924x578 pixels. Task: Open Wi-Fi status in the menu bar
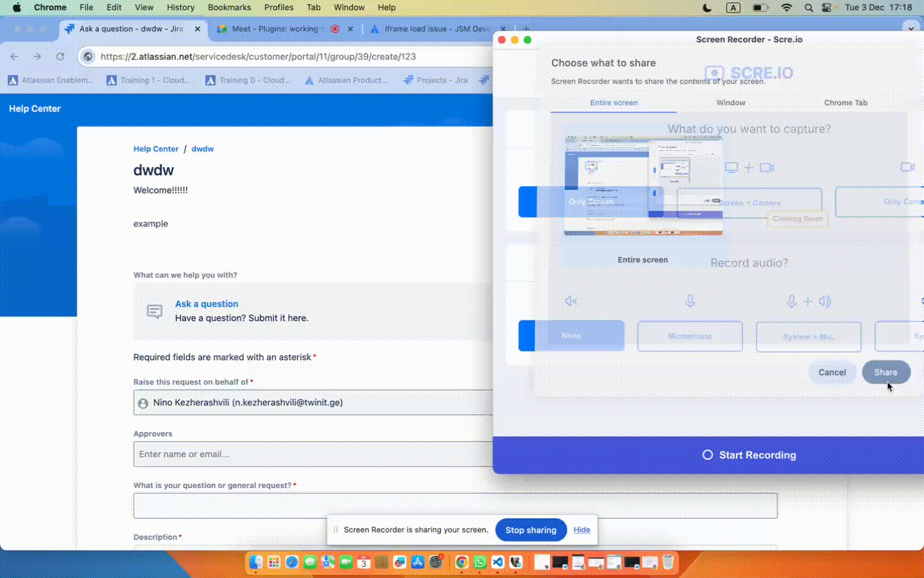[787, 8]
